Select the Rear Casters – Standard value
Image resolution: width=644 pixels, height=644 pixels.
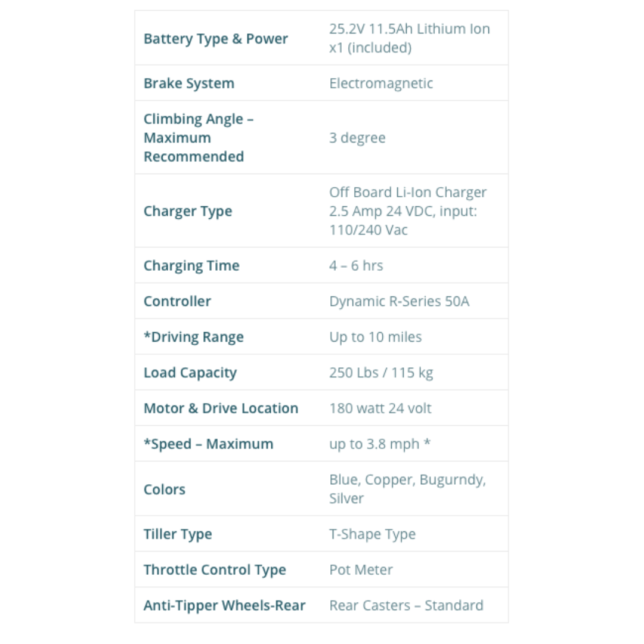(406, 606)
